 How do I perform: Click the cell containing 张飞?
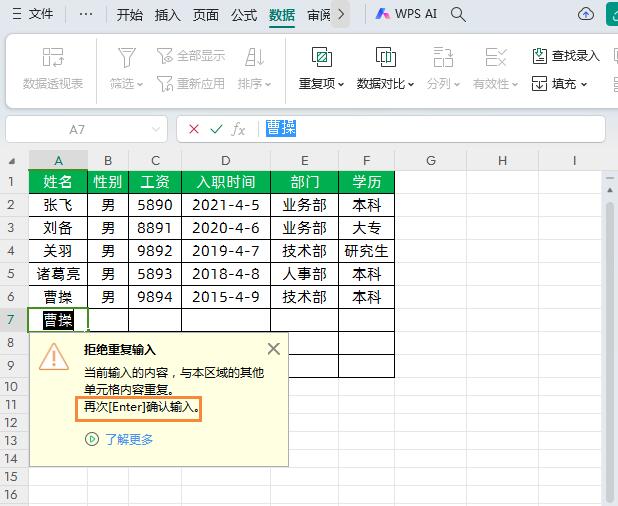click(x=58, y=205)
